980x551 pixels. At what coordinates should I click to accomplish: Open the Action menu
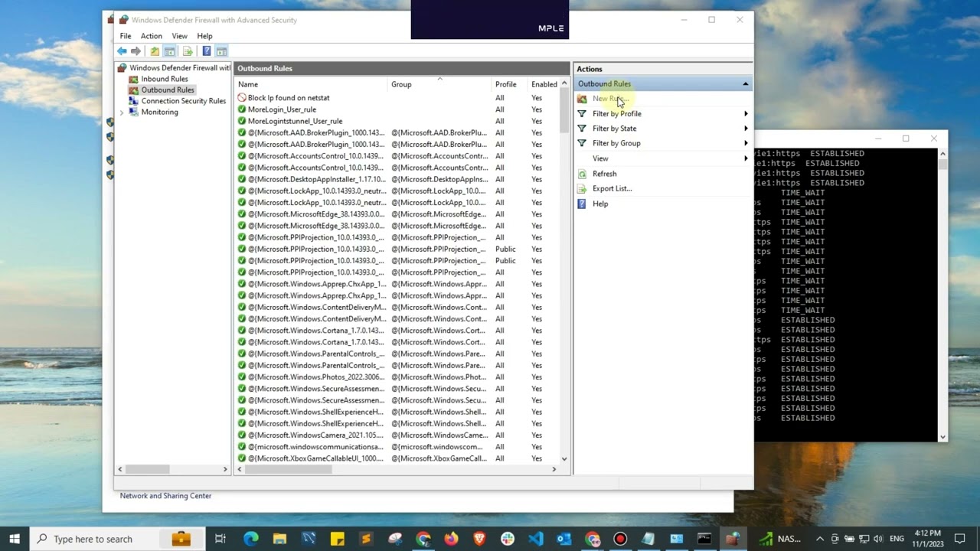[x=151, y=36]
